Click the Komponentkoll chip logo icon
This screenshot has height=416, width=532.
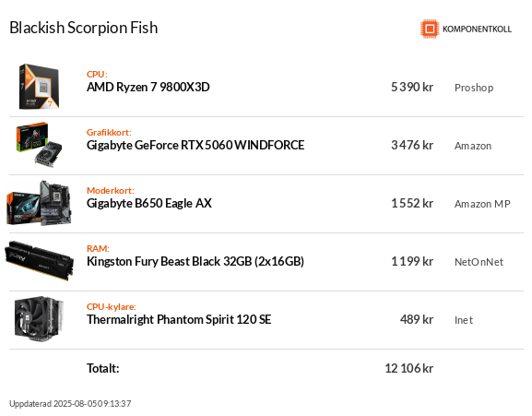point(430,29)
